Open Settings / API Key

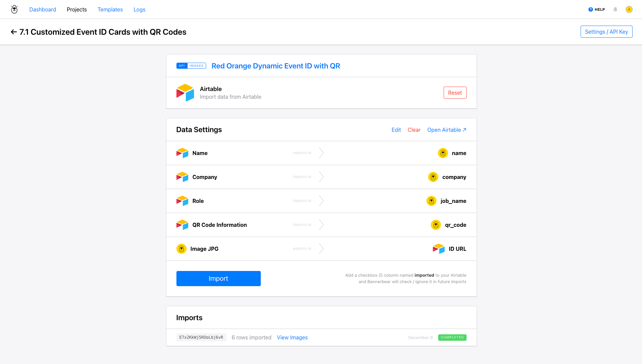coord(606,31)
